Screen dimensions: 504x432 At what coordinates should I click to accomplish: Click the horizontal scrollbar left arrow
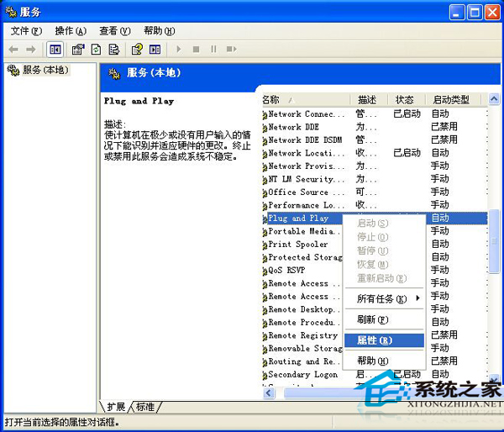click(x=269, y=392)
